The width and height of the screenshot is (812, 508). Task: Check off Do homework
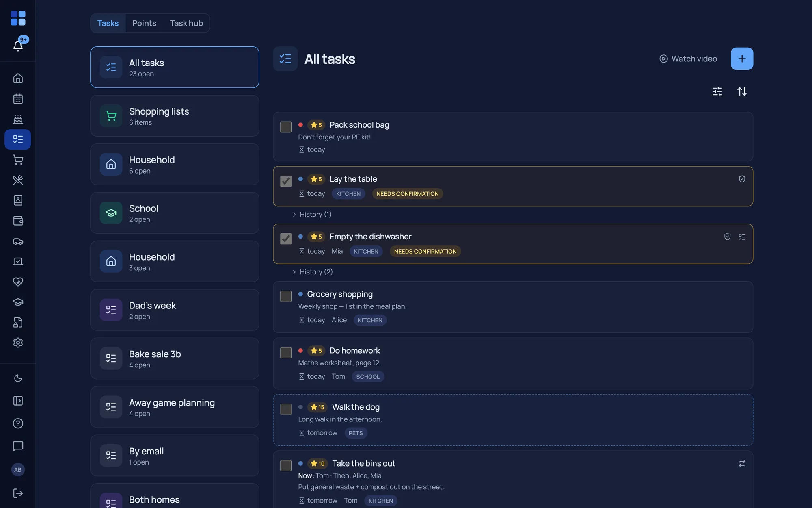coord(286,353)
